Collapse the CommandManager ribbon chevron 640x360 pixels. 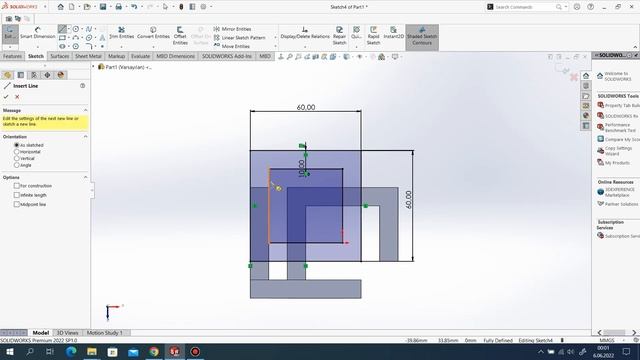click(635, 47)
